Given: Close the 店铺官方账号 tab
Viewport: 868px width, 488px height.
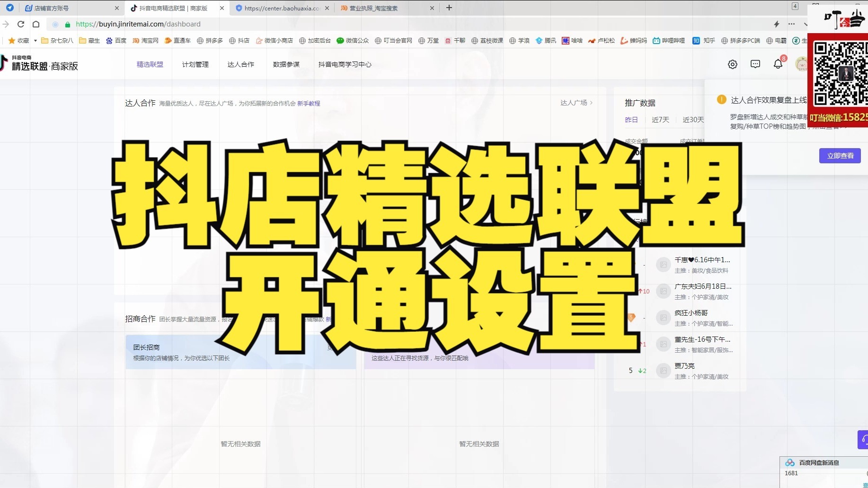Looking at the screenshot, I should 117,8.
